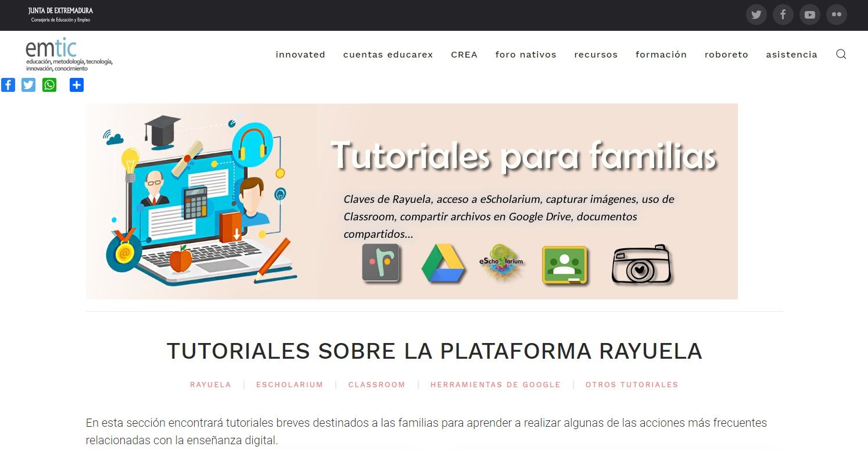Click the Google Drive icon in banner
This screenshot has height=450, width=868.
click(443, 263)
